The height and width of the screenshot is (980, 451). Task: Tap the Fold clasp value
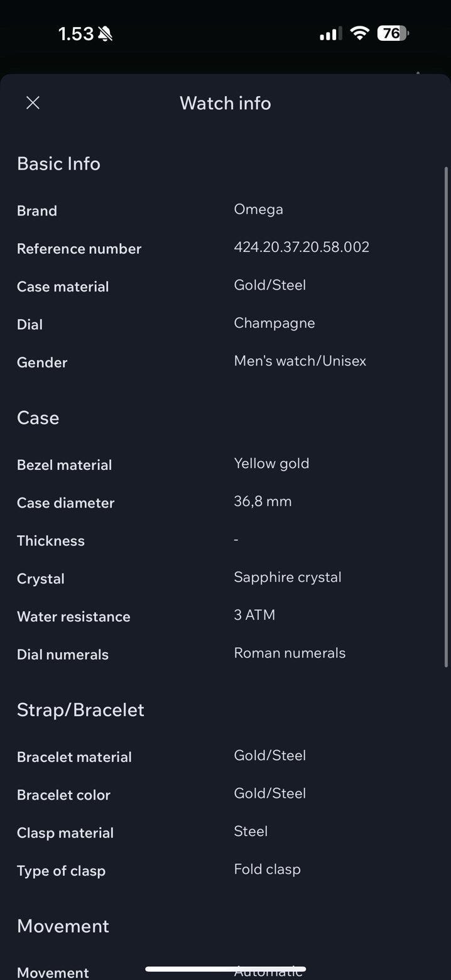point(267,869)
